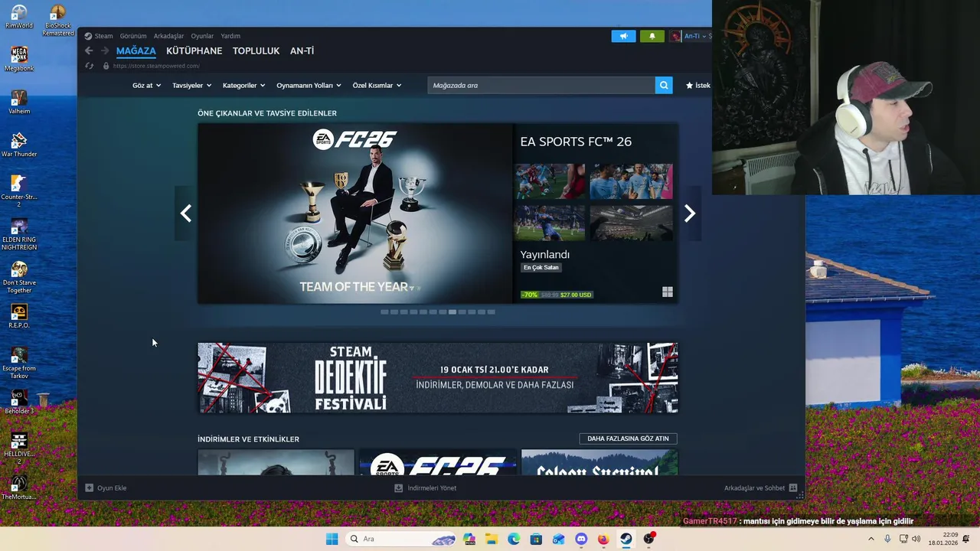Open the Steam Dedektif Festivali banner

[x=437, y=378]
